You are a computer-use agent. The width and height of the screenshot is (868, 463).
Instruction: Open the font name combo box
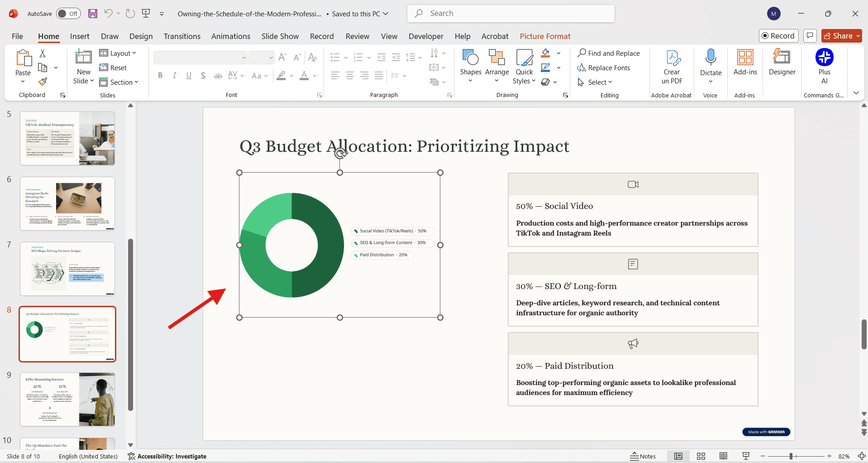click(200, 58)
